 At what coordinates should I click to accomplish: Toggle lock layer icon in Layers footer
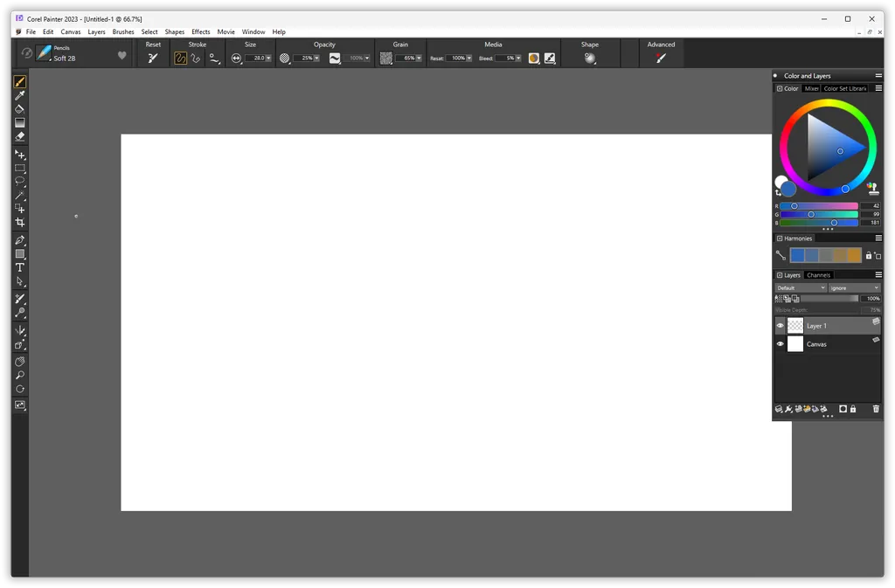pos(853,409)
